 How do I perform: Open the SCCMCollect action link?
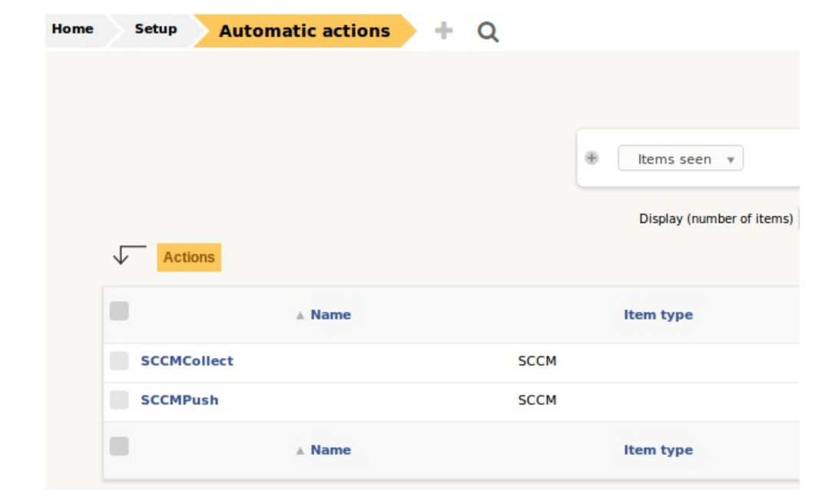click(187, 361)
